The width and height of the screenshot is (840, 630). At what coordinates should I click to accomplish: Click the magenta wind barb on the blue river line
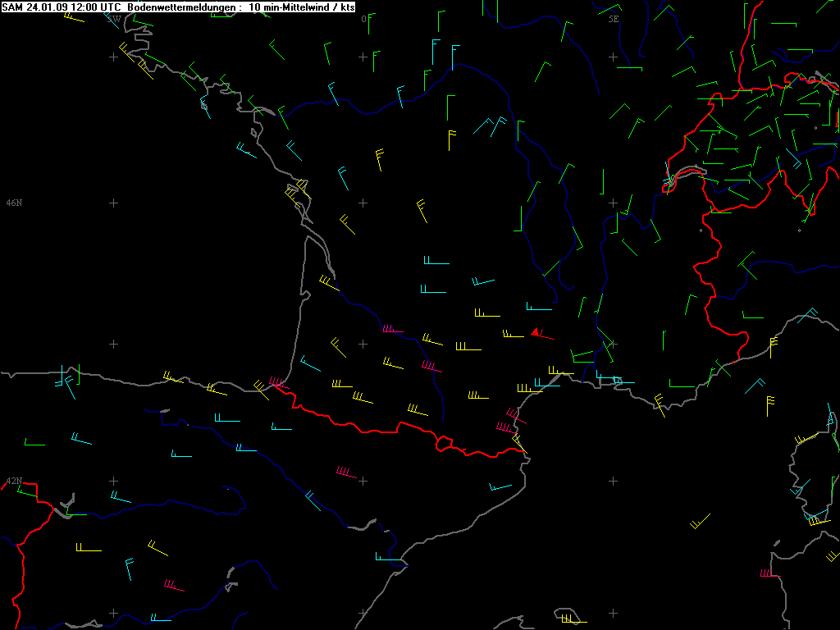(x=392, y=330)
